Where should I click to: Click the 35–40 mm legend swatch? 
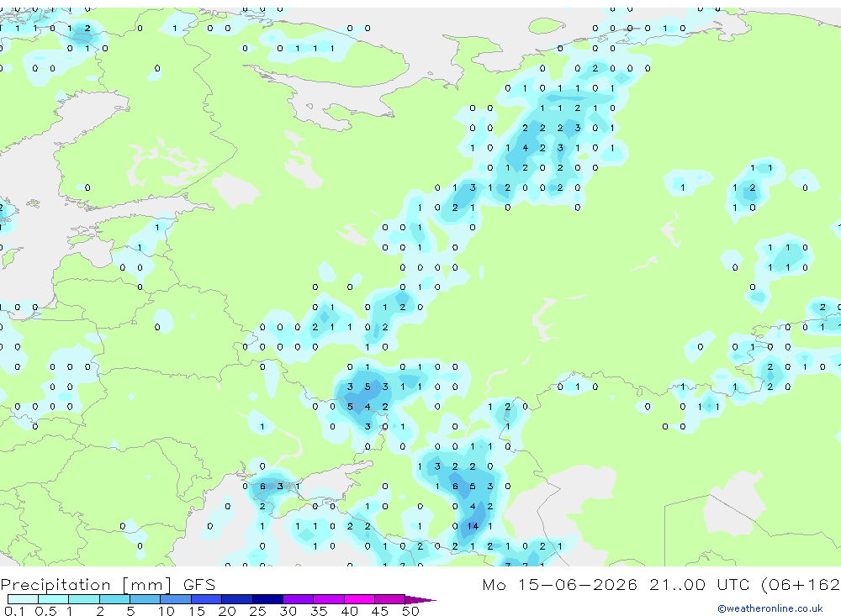[329, 599]
